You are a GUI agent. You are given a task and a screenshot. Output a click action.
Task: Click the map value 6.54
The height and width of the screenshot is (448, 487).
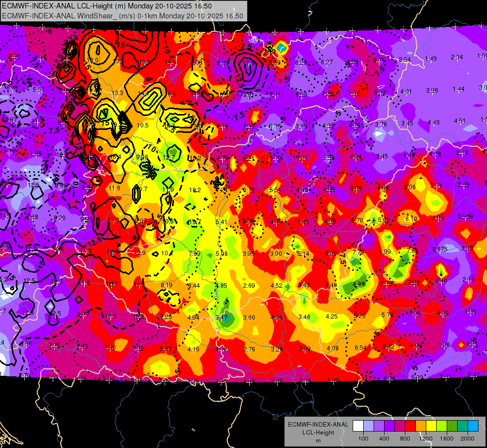coord(360,347)
